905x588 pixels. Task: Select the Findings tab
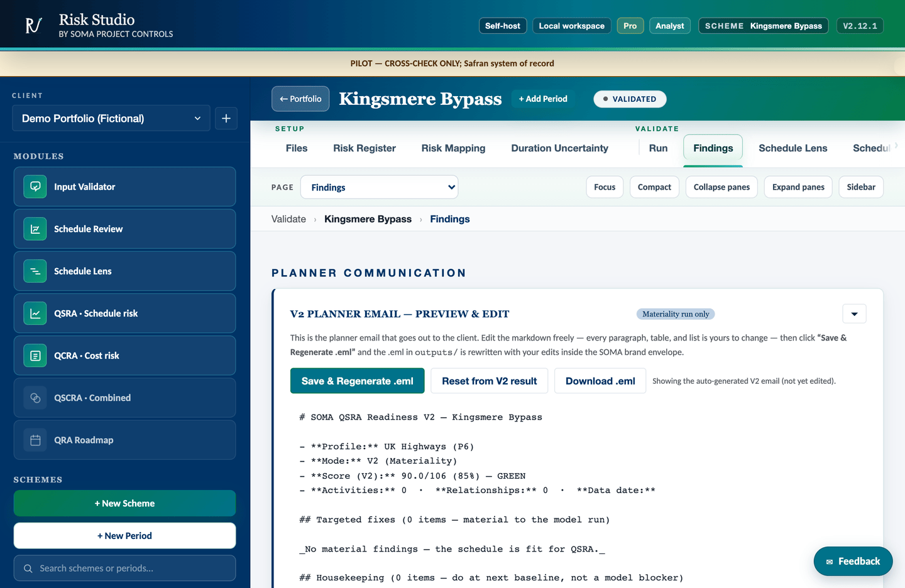pos(713,149)
